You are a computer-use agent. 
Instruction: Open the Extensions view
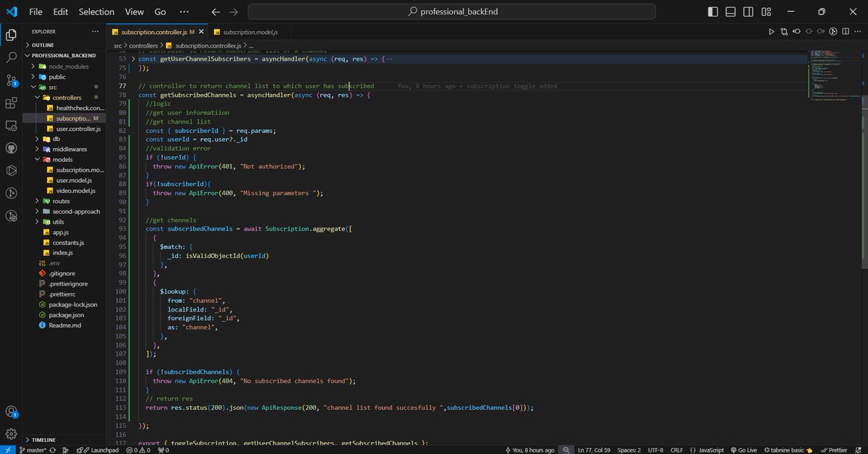click(x=11, y=103)
